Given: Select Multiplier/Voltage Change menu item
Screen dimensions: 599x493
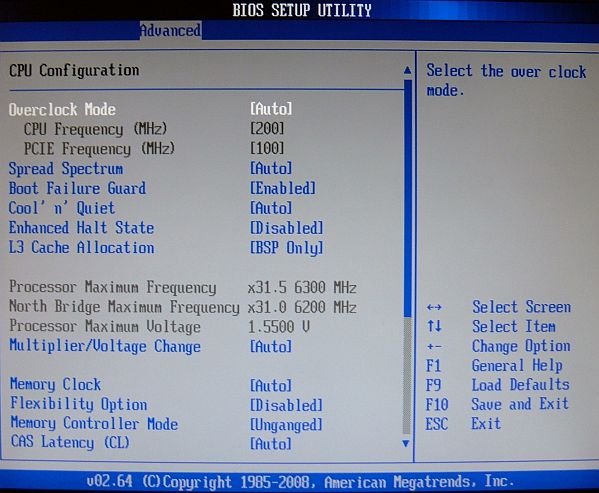Looking at the screenshot, I should tap(105, 346).
